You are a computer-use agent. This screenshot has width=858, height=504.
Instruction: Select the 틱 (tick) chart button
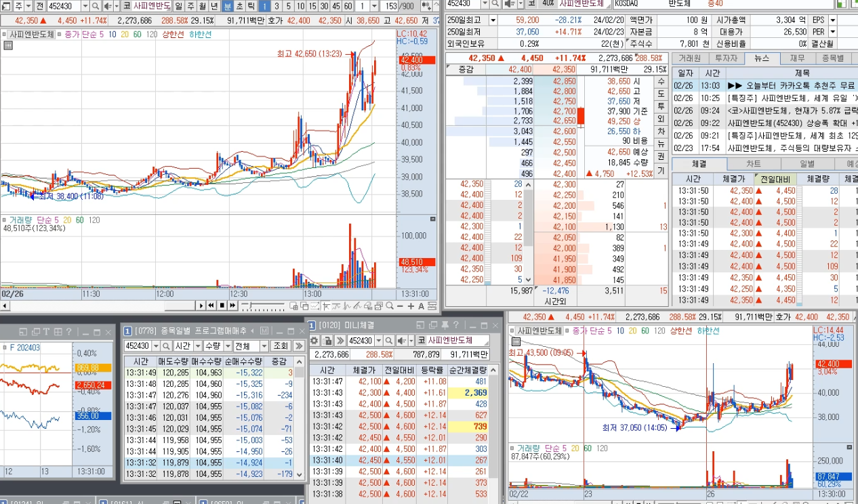[x=250, y=5]
